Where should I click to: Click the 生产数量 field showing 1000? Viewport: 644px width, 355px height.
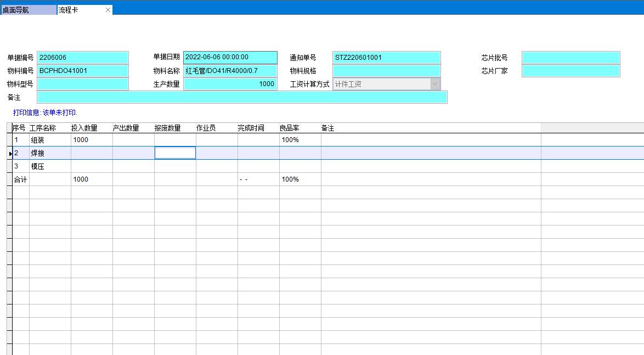(230, 84)
